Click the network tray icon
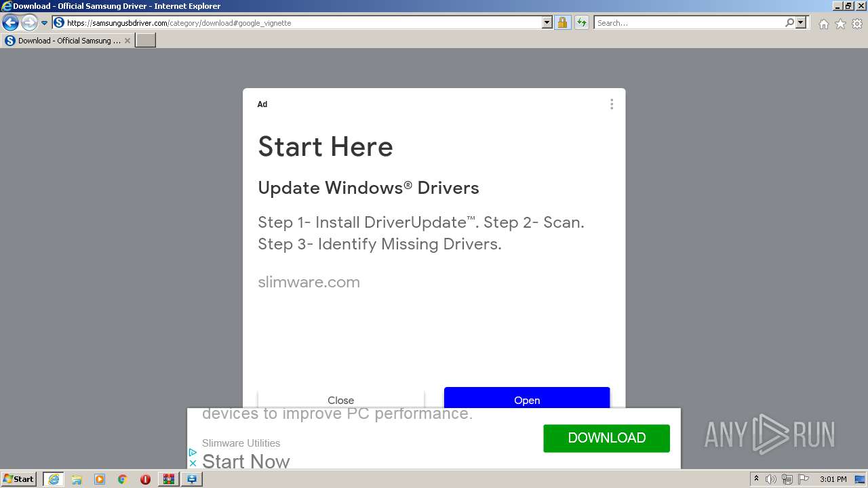 [787, 479]
